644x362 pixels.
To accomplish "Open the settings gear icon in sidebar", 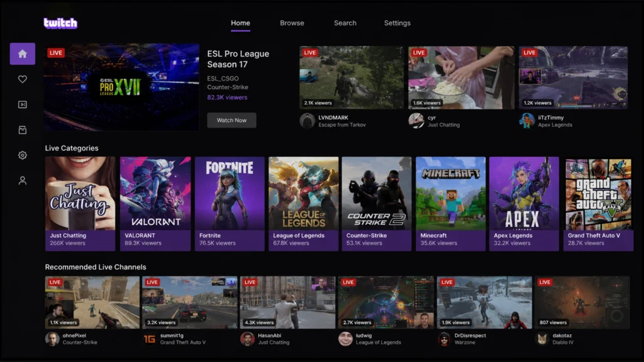I will (x=23, y=155).
